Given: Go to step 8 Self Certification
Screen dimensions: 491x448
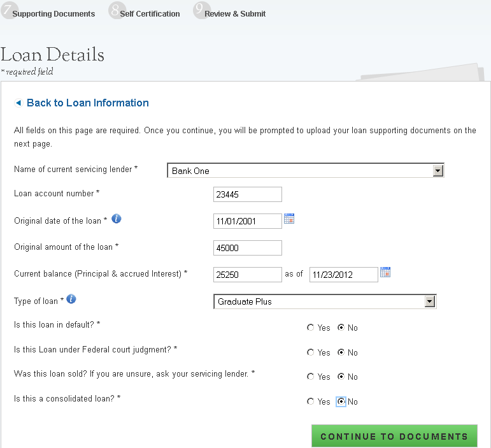Looking at the screenshot, I should (x=145, y=12).
